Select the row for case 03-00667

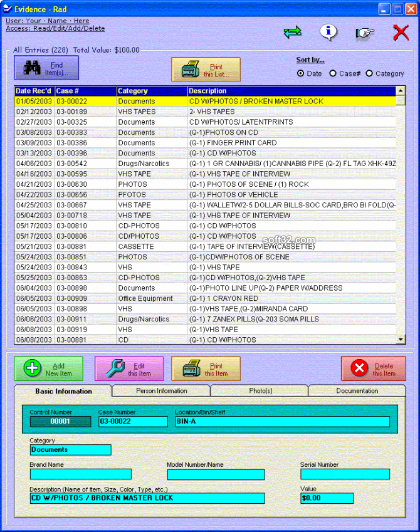(x=206, y=205)
